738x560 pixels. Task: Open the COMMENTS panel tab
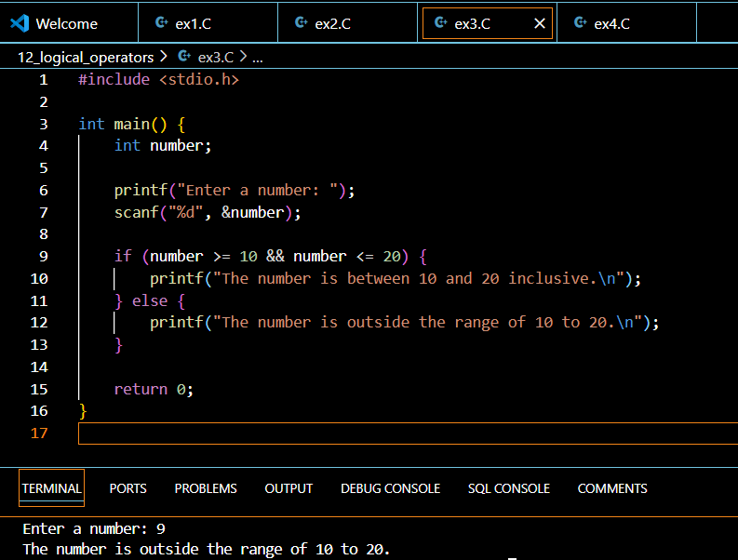(611, 488)
